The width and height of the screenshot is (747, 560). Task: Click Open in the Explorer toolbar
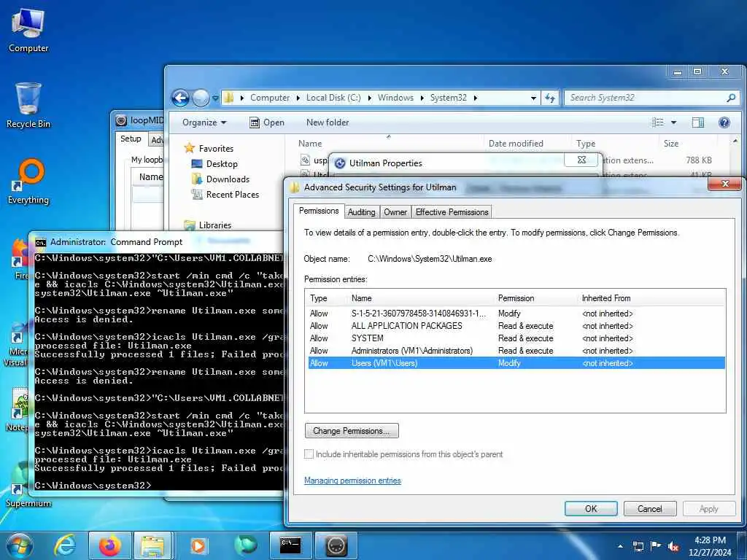tap(267, 122)
